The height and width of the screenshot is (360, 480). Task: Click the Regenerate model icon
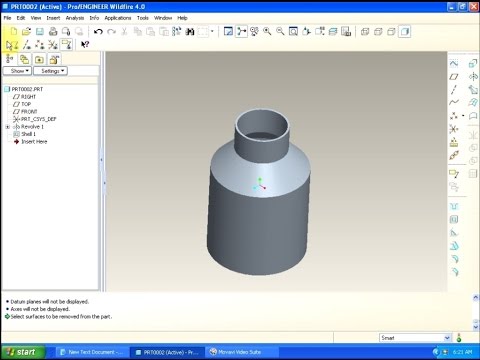pos(176,32)
